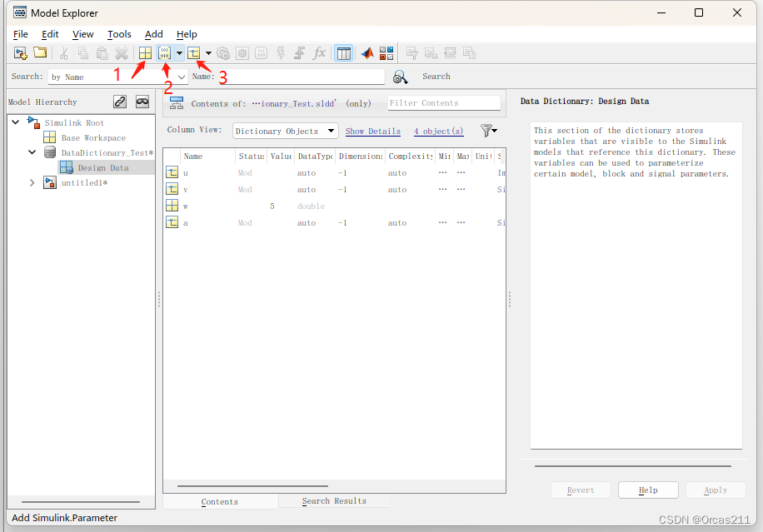Click the hierarchy icon beside Contents of

click(x=177, y=103)
